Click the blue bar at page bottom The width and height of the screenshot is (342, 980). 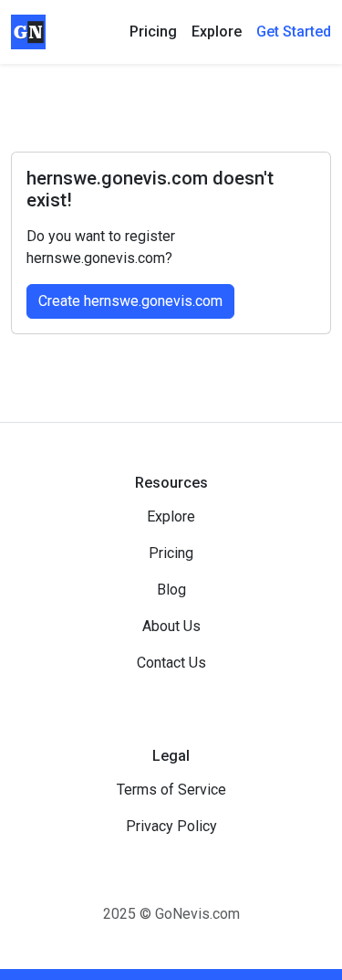(x=171, y=975)
